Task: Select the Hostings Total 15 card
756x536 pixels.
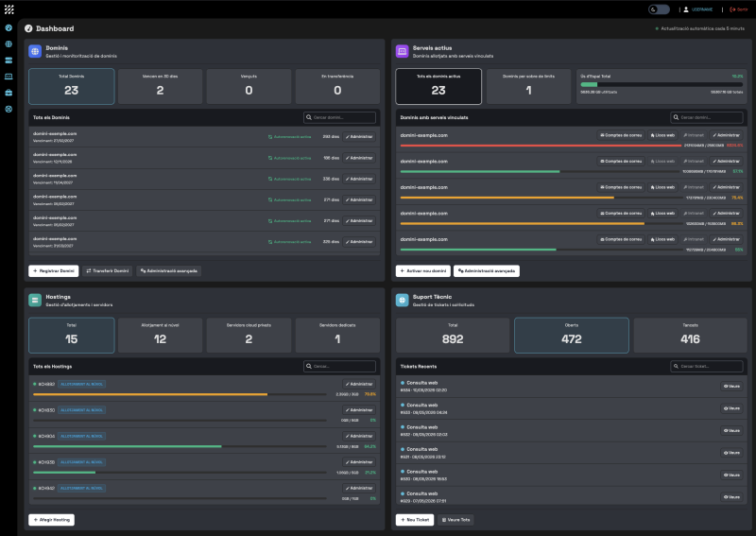Action: tap(72, 336)
